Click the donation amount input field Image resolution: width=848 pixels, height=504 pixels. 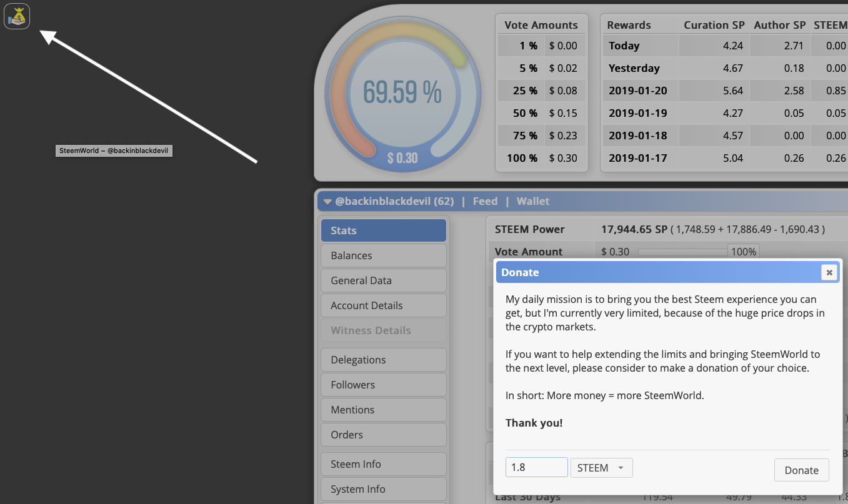(x=536, y=468)
